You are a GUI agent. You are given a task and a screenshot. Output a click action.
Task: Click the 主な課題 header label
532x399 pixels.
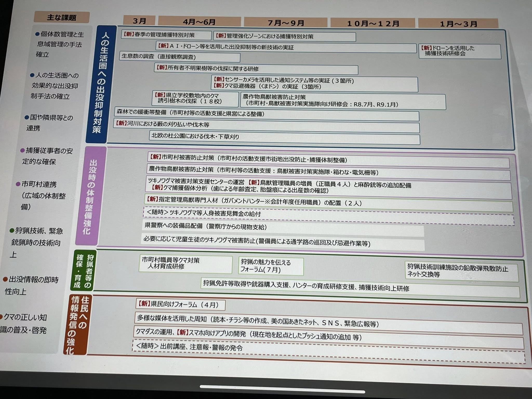click(x=62, y=17)
